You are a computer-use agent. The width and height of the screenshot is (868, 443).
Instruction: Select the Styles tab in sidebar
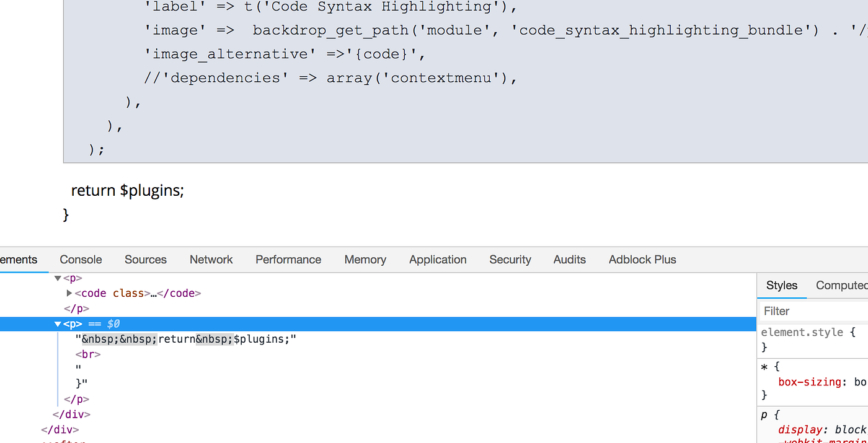pyautogui.click(x=781, y=285)
